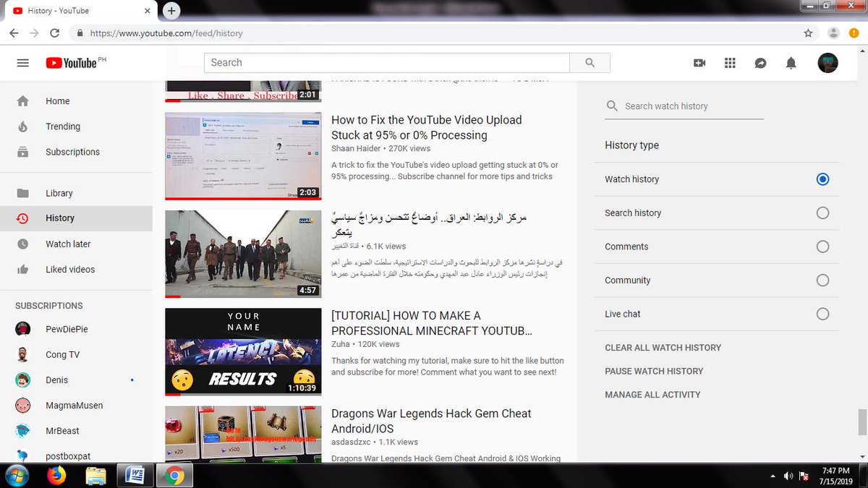Viewport: 868px width, 488px height.
Task: Select History in sidebar
Action: [x=76, y=218]
